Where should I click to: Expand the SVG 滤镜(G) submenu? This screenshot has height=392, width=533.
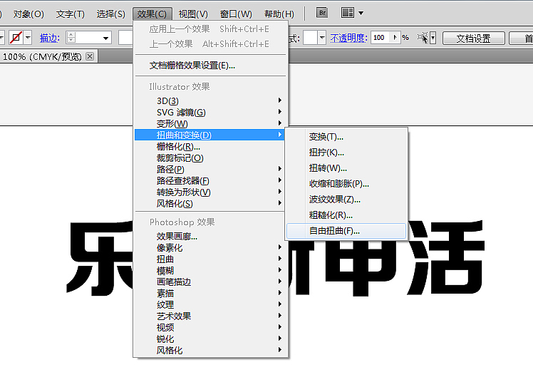point(209,112)
